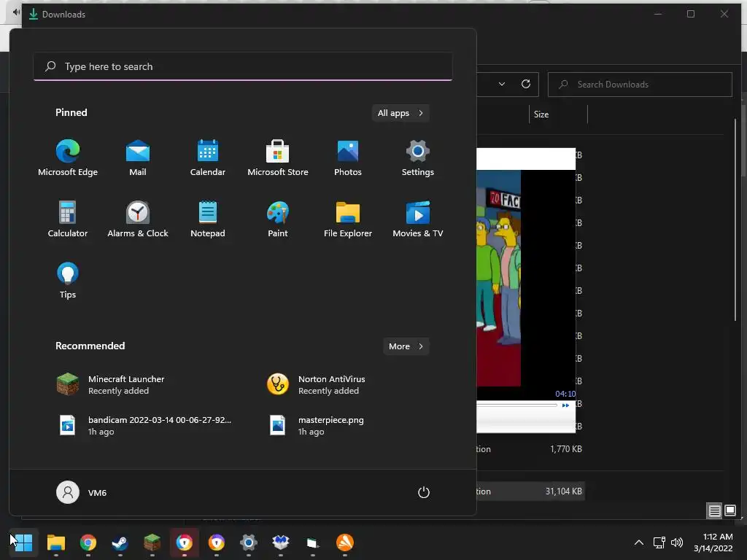Launch Alarms & Clock
Screen dimensions: 747x560
click(x=138, y=219)
